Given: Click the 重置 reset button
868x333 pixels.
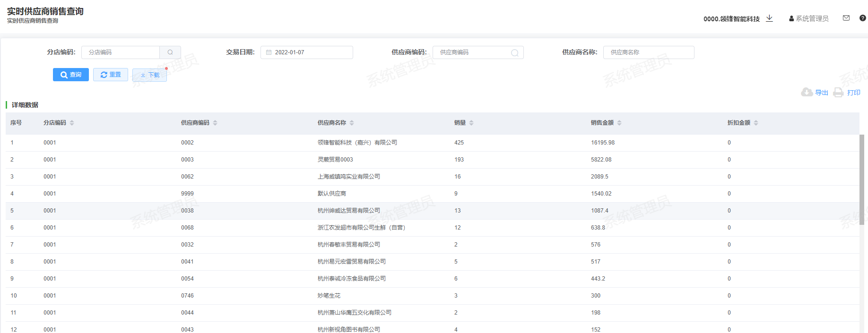Looking at the screenshot, I should tap(111, 75).
